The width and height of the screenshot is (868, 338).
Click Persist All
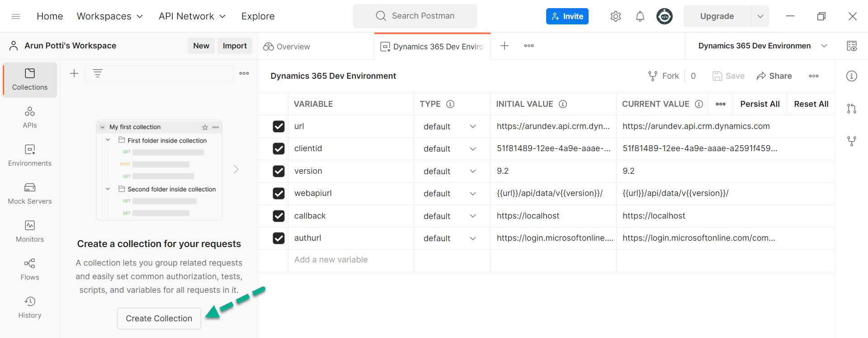pos(760,104)
